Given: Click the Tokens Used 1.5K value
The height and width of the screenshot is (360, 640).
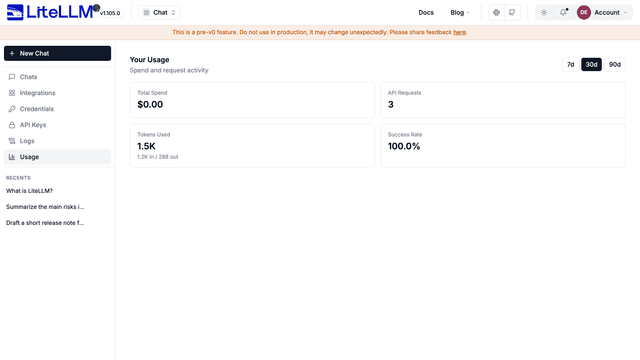Looking at the screenshot, I should tap(147, 146).
